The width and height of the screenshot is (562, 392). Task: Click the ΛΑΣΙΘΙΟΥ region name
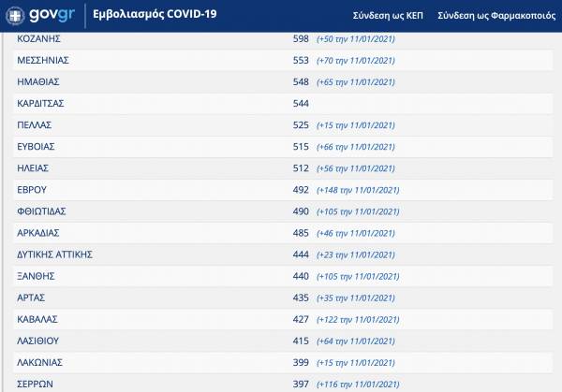pyautogui.click(x=39, y=341)
